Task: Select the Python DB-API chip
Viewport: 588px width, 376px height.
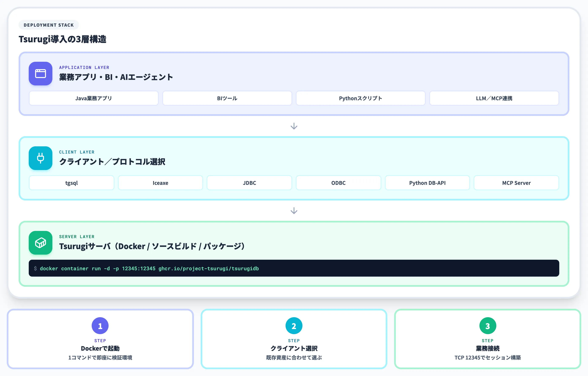Action: click(427, 183)
